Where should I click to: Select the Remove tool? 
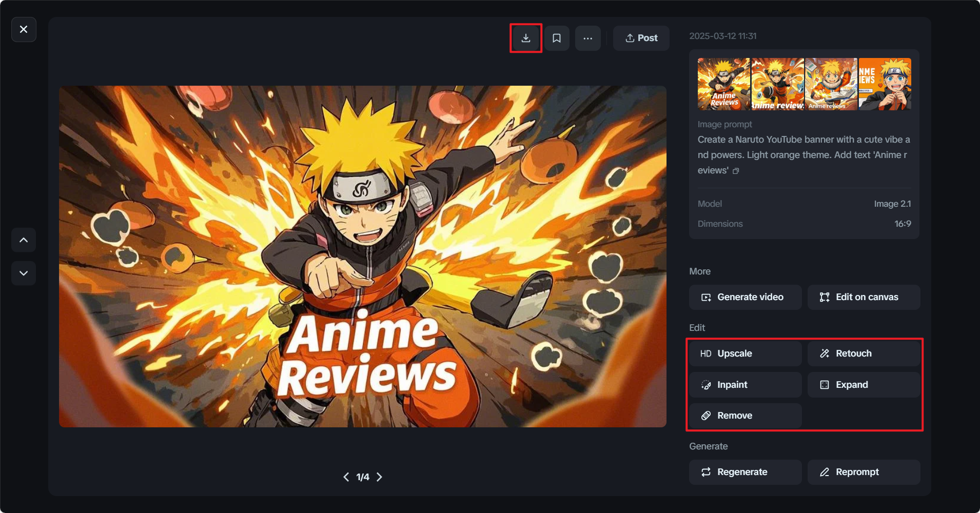coord(745,416)
